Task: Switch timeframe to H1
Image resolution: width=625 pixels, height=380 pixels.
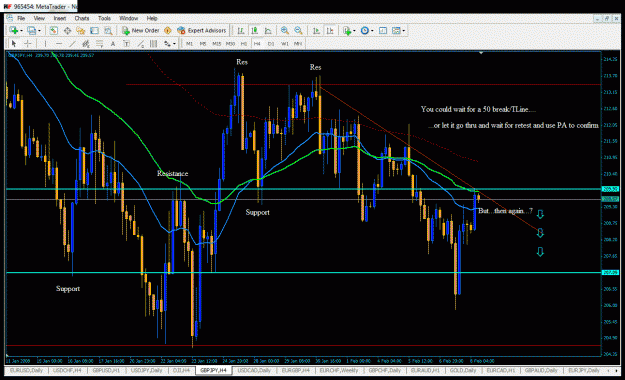Action: click(x=244, y=43)
